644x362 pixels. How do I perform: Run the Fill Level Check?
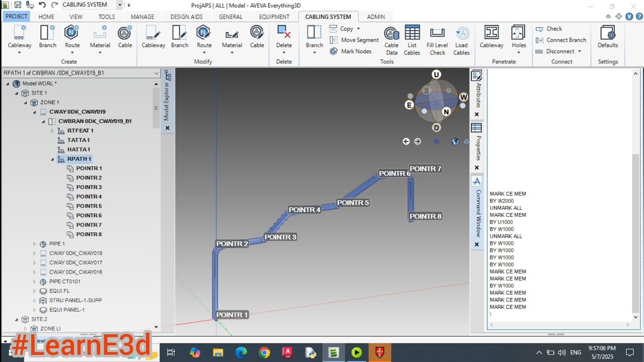[437, 40]
